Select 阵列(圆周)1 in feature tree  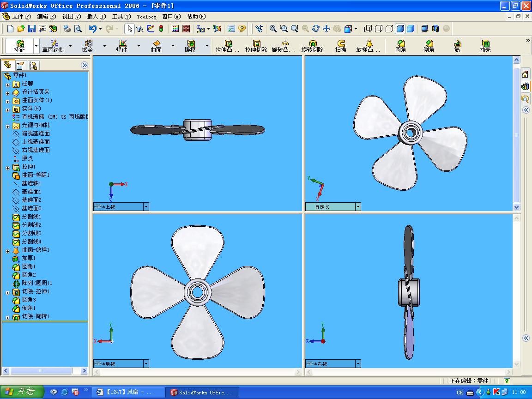click(32, 283)
